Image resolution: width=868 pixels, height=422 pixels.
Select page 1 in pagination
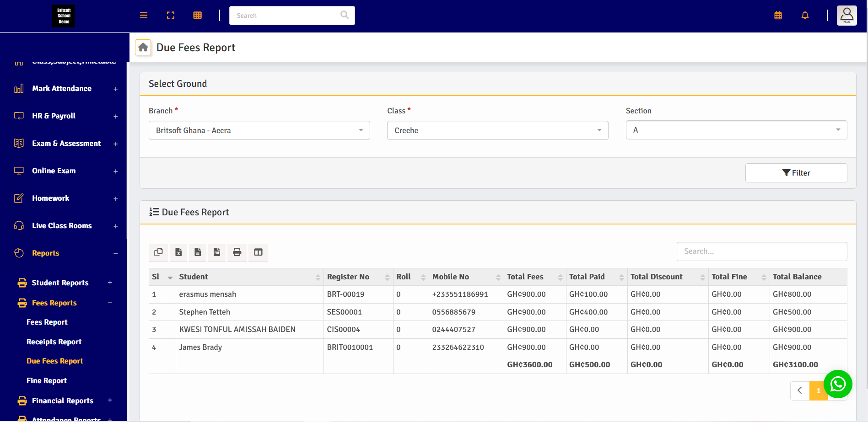click(x=818, y=391)
